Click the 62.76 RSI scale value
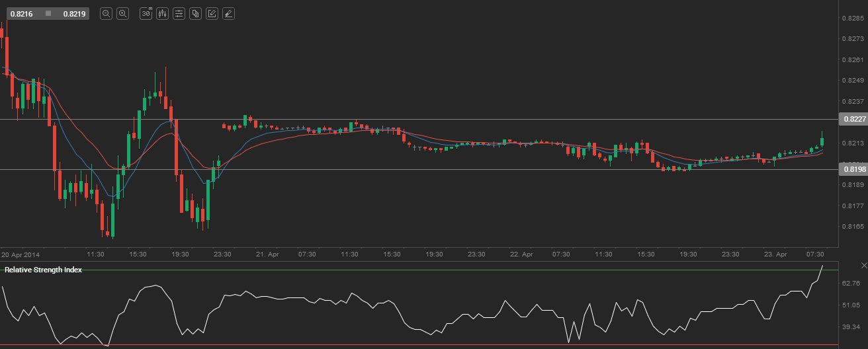 coord(851,283)
